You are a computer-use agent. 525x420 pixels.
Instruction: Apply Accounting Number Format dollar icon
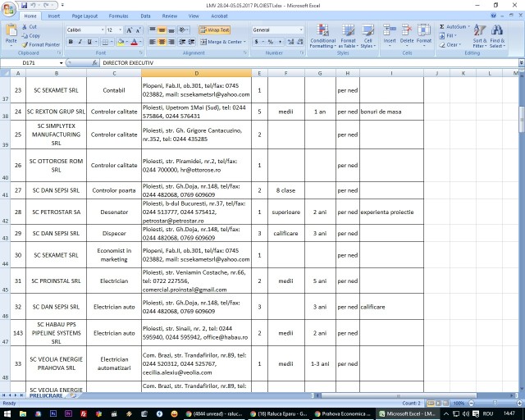[257, 42]
